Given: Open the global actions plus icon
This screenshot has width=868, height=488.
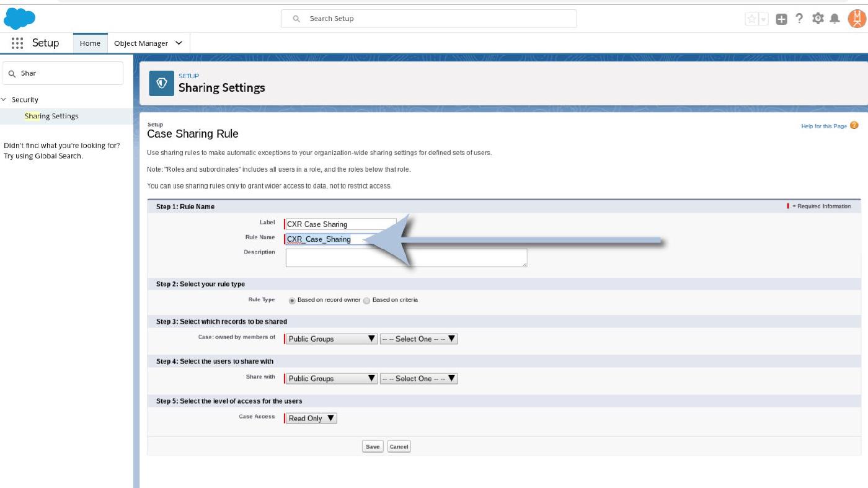Looking at the screenshot, I should point(782,19).
